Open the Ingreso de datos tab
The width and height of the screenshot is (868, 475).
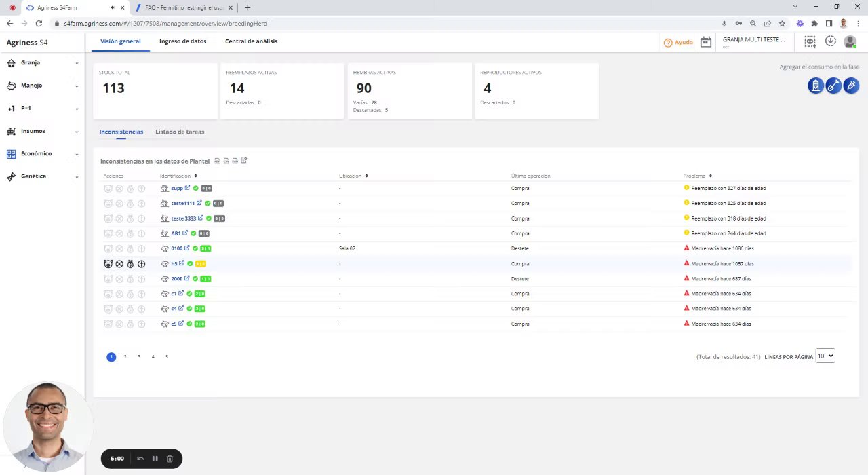tap(182, 41)
